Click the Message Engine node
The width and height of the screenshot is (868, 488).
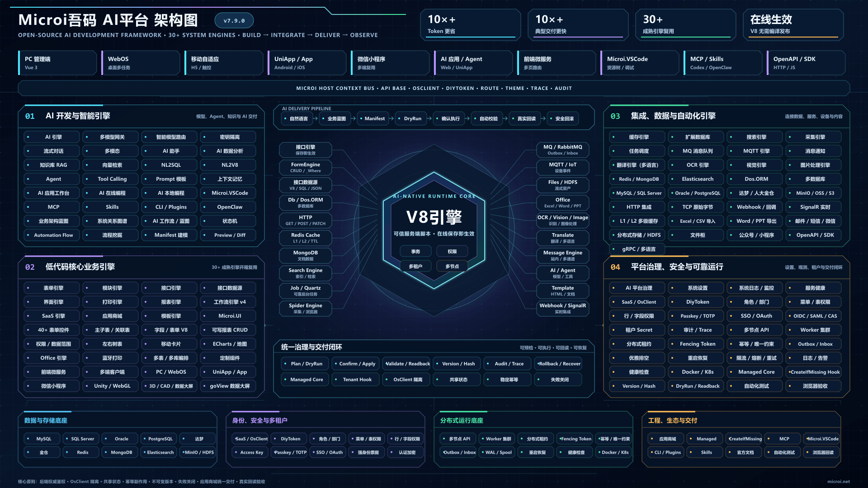tap(563, 256)
